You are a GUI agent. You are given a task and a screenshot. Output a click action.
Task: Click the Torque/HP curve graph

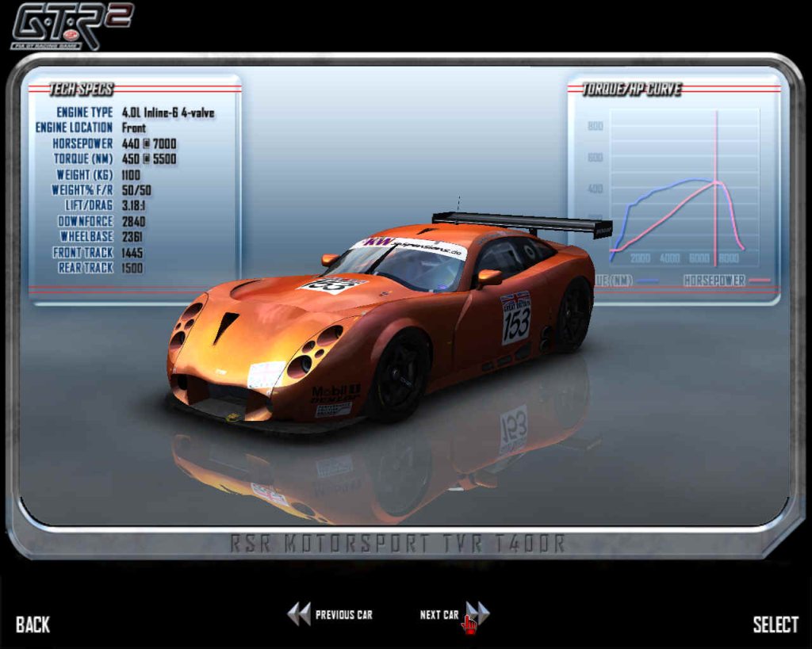click(x=684, y=187)
